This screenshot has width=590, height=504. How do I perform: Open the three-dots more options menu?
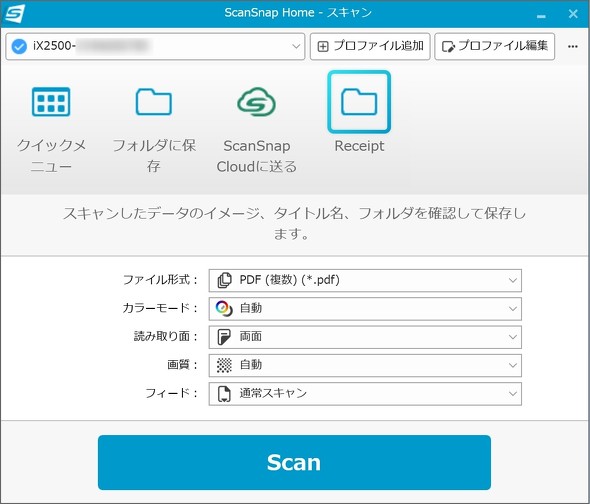[x=573, y=46]
